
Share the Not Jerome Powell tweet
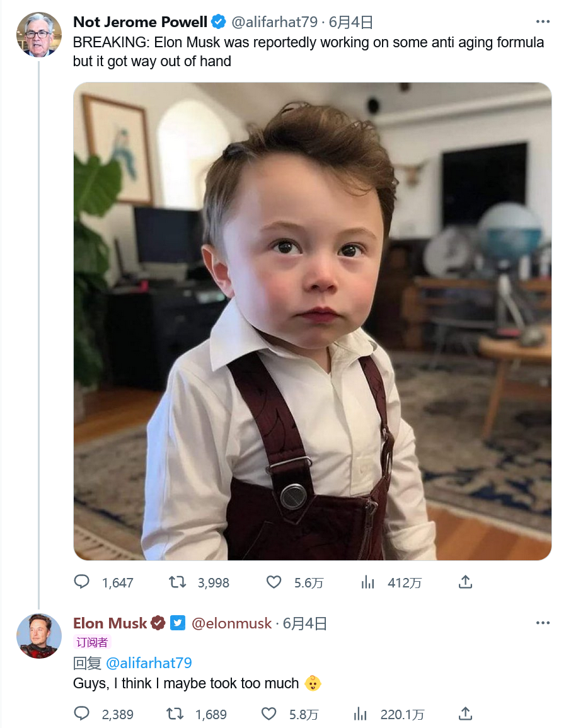pos(465,582)
